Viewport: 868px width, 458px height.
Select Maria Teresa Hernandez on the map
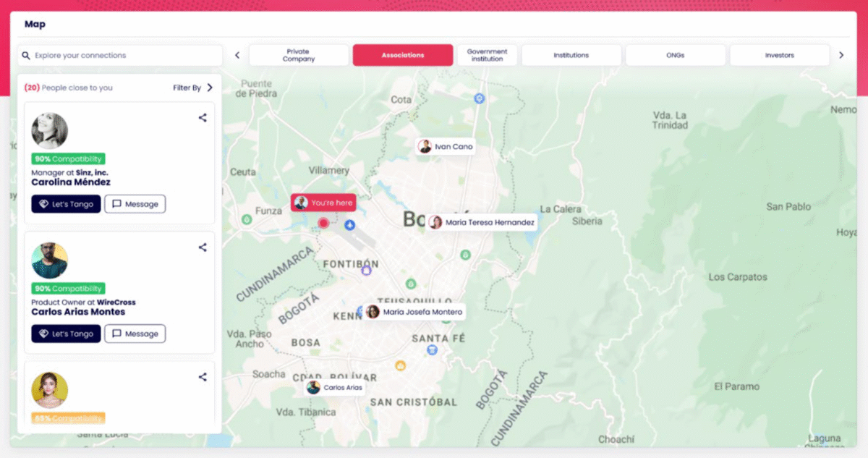(482, 223)
